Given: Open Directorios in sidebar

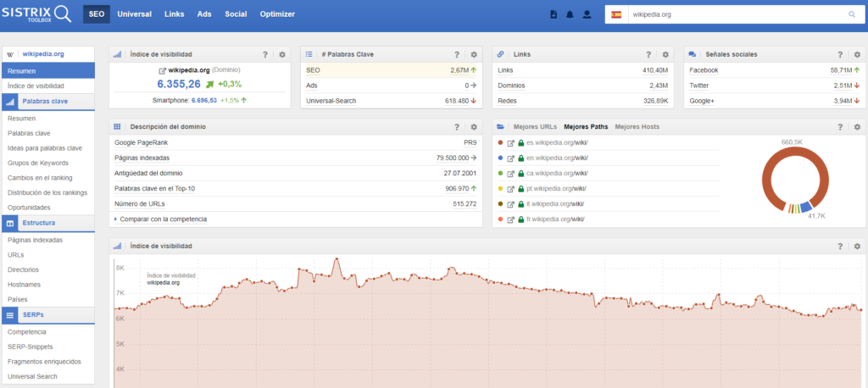Looking at the screenshot, I should [23, 269].
